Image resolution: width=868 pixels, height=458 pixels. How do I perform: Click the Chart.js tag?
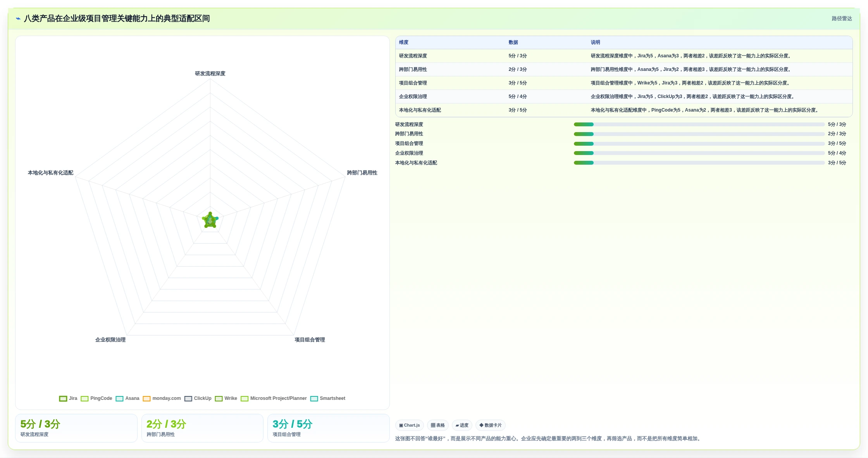coord(410,425)
